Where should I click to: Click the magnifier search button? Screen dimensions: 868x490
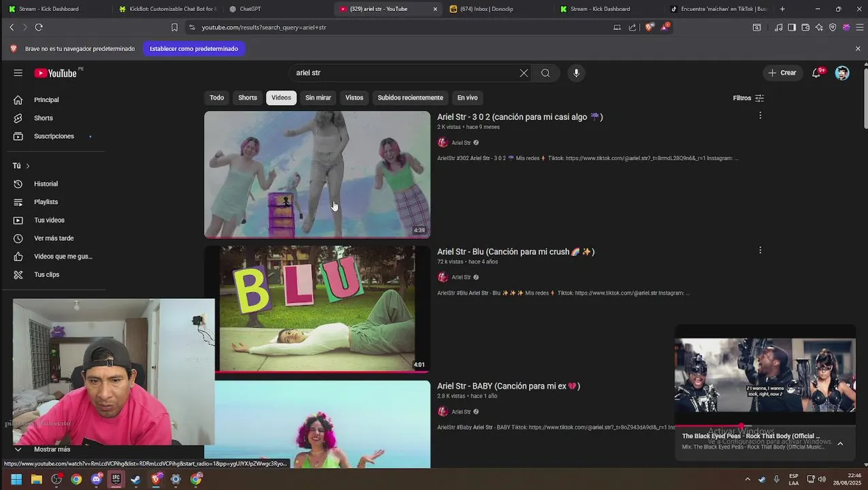click(x=545, y=73)
